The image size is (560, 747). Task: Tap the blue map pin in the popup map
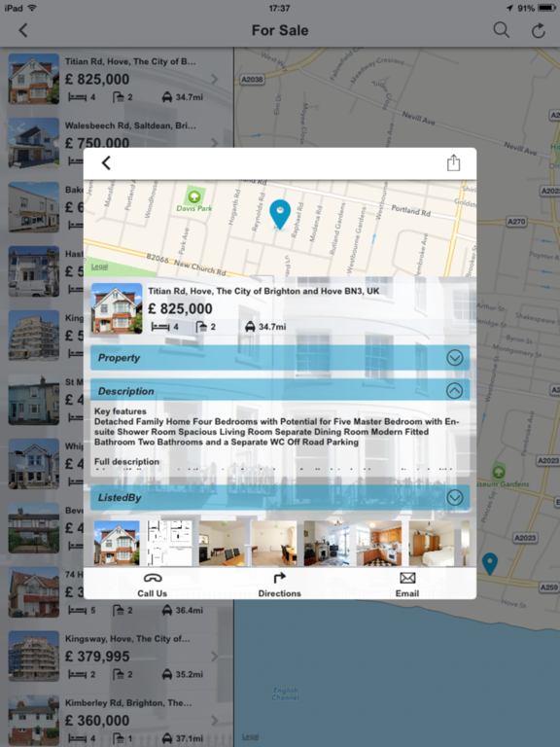pyautogui.click(x=280, y=214)
